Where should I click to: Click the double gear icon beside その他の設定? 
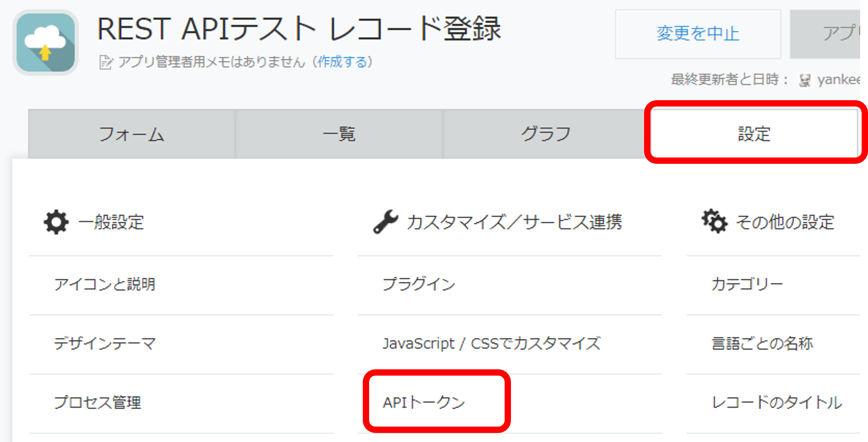[x=714, y=222]
